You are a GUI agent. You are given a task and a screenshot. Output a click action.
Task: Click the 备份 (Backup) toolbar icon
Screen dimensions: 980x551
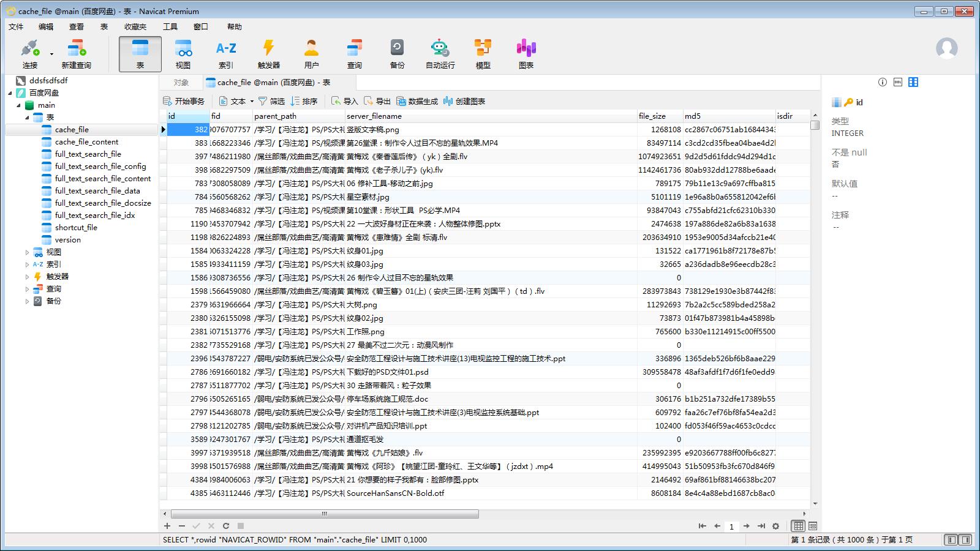397,54
